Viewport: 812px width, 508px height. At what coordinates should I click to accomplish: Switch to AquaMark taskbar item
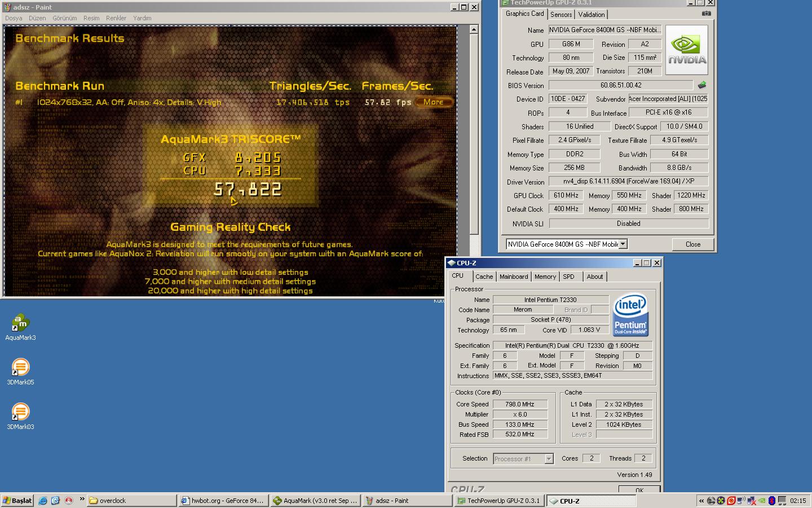pos(316,501)
